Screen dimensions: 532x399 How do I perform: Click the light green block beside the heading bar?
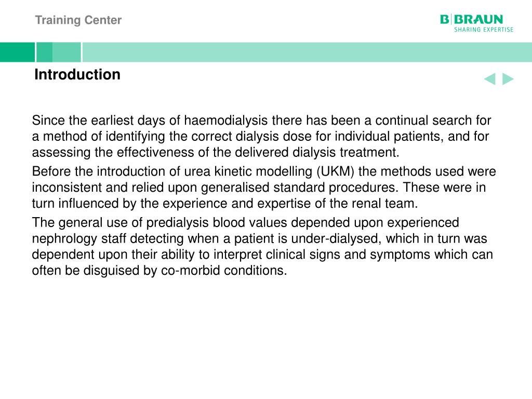tap(67, 52)
